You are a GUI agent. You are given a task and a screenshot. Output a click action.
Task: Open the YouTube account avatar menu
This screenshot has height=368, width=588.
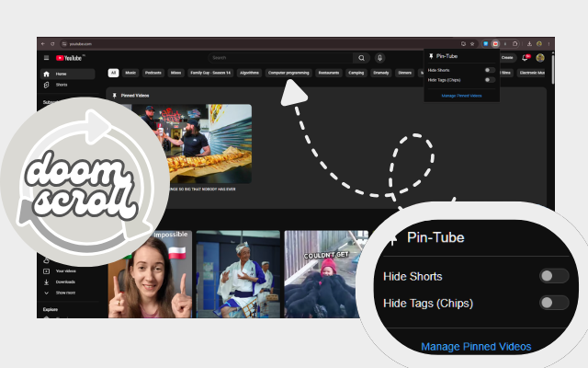click(540, 58)
